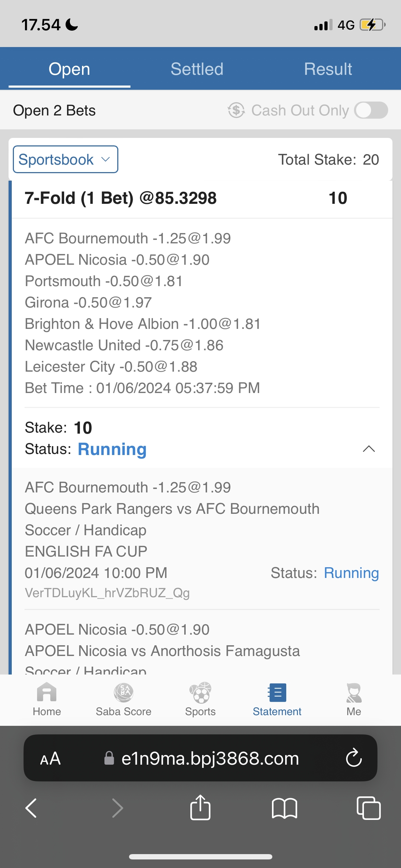Open Saba Score from bottom bar
This screenshot has width=401, height=868.
click(123, 693)
